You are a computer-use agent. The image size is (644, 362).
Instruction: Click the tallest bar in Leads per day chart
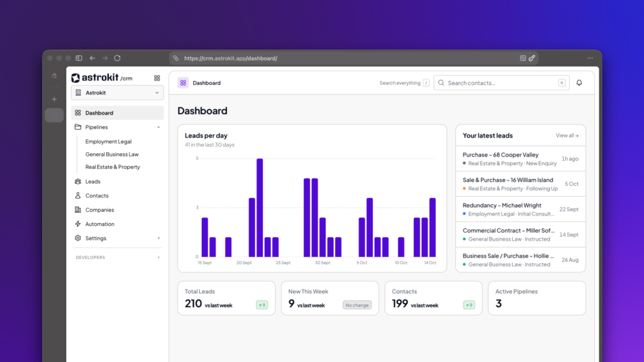(x=260, y=207)
